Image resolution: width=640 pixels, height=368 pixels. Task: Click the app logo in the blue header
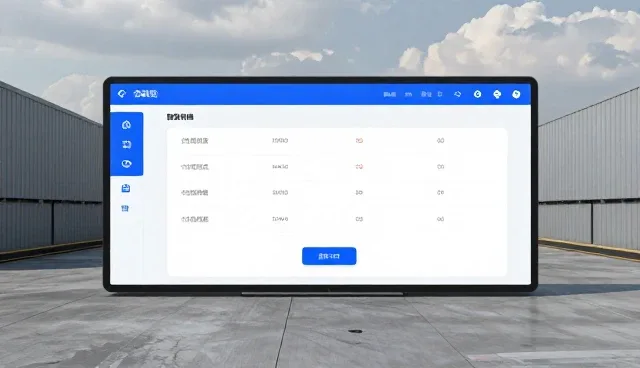[122, 94]
